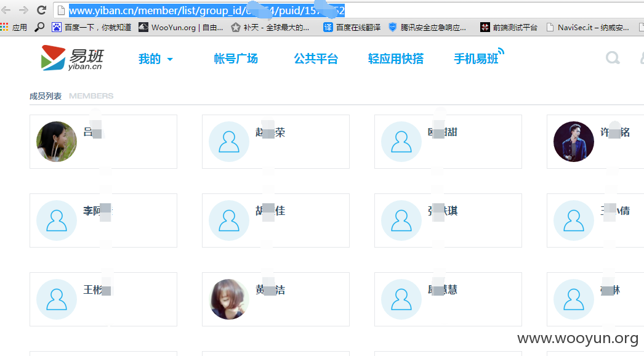644x356 pixels.
Task: Click default avatar beside name ending 琪
Action: pos(401,220)
